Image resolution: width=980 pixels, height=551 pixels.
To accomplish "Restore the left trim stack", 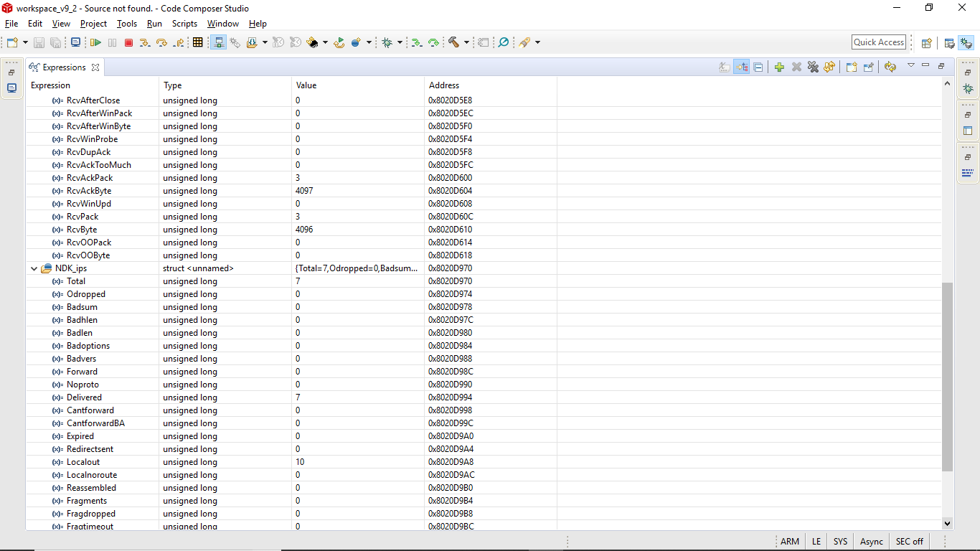I will 11,72.
